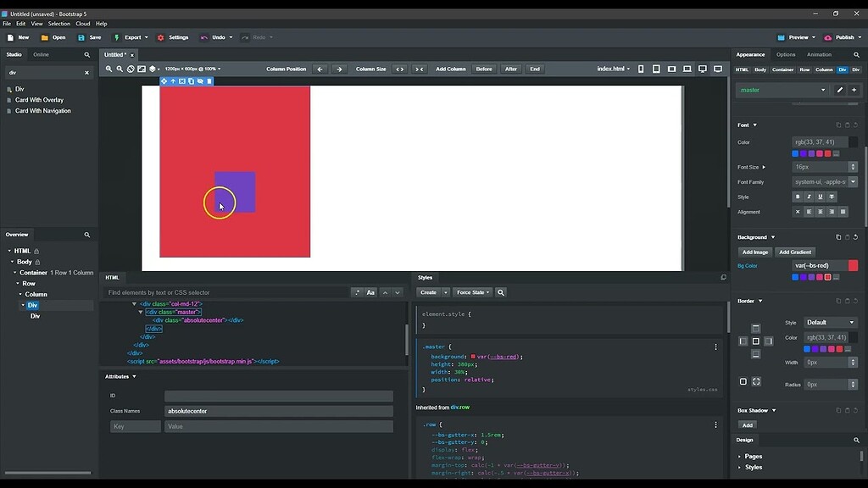This screenshot has height=488, width=868.
Task: Click the move handle icon on selected element
Action: tap(164, 81)
